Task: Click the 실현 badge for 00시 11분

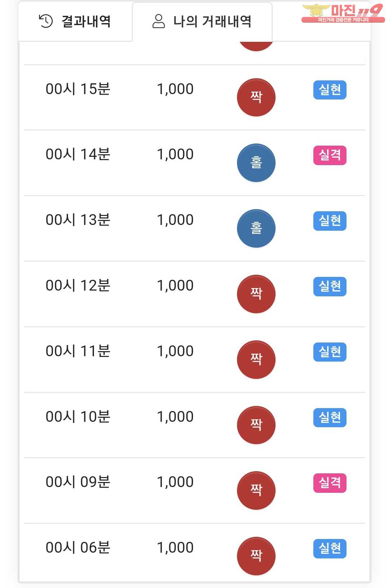Action: tap(330, 352)
